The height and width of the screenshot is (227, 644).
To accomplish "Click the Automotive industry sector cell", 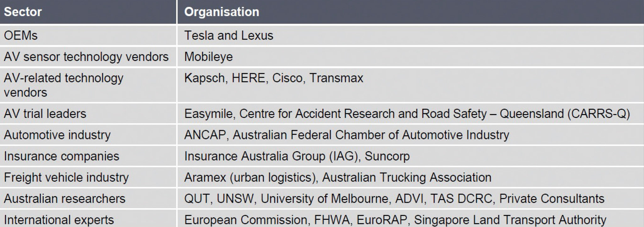I will (88, 135).
